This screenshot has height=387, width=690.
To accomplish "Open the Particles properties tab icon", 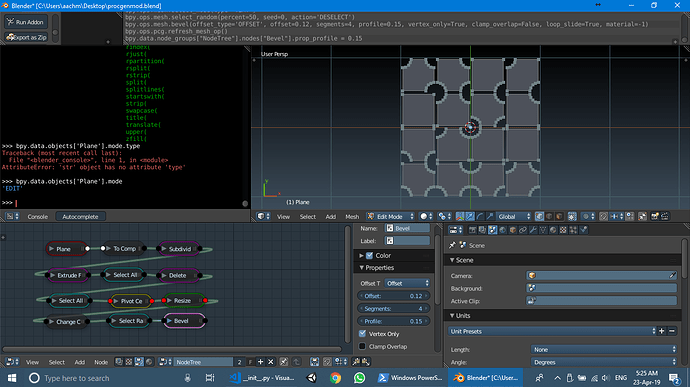I will pos(573,230).
